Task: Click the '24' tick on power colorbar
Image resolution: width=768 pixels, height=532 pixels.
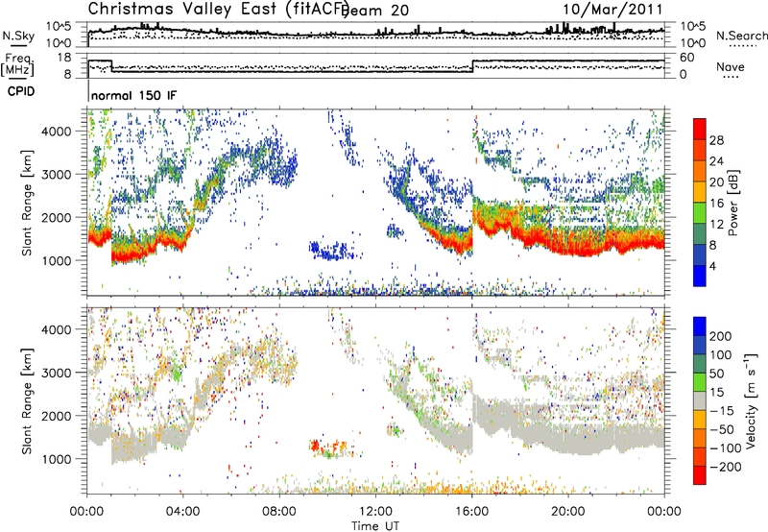Action: pos(716,161)
